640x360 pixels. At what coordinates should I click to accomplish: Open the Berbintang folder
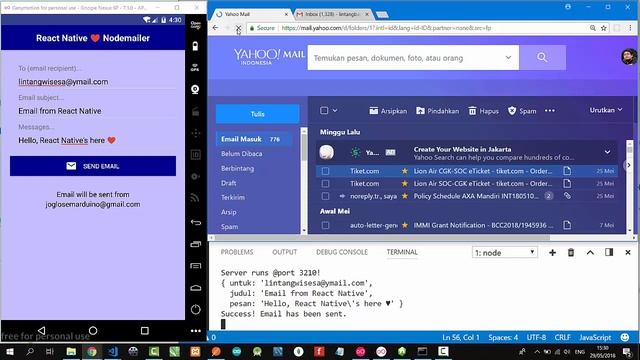238,169
